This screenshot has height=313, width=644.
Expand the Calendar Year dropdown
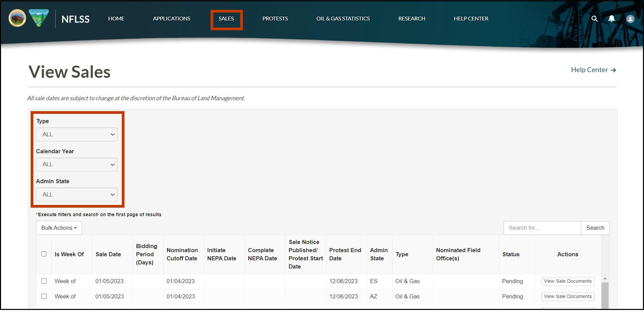[77, 164]
